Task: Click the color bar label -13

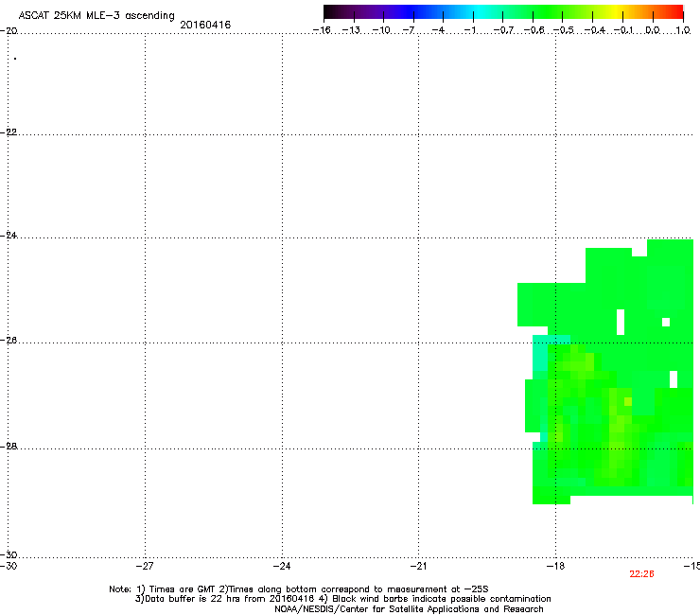Action: click(351, 30)
